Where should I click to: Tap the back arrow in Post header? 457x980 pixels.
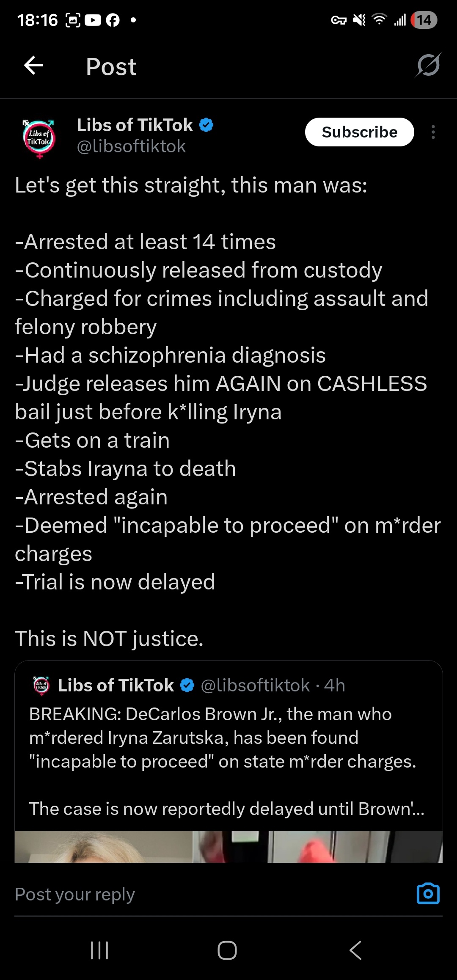click(34, 66)
